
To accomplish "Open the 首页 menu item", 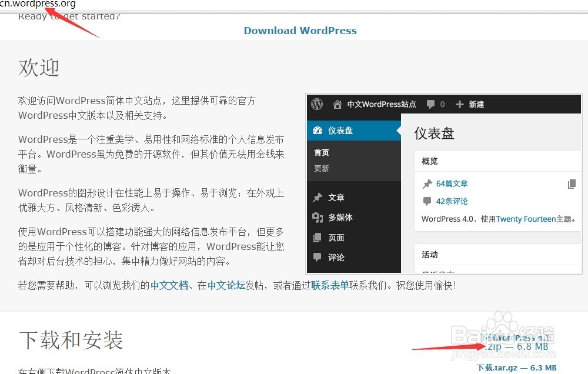I will pyautogui.click(x=322, y=152).
